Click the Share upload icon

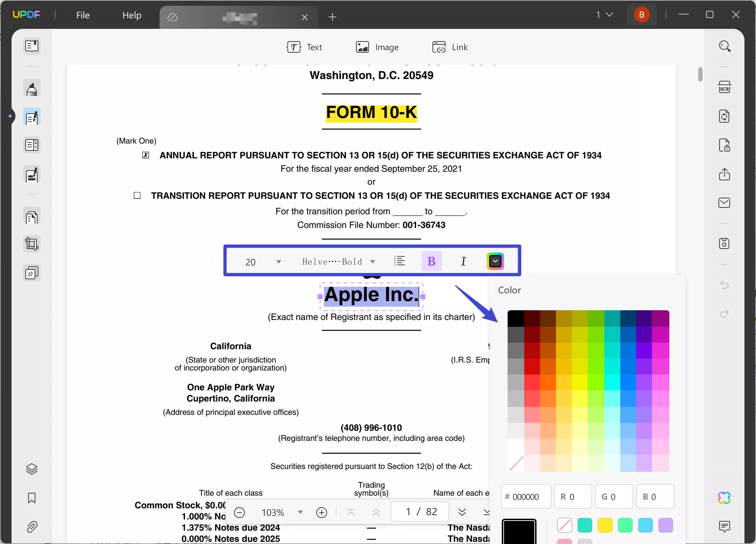coord(725,174)
